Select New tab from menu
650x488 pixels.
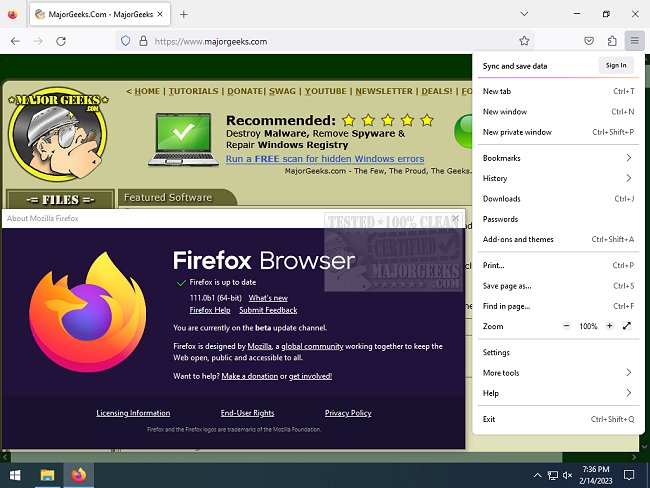point(558,91)
